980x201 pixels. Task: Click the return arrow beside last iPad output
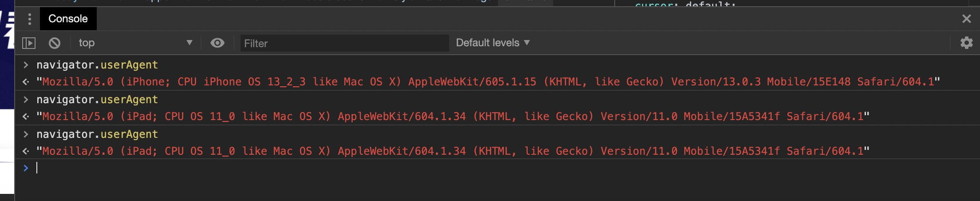tap(26, 151)
